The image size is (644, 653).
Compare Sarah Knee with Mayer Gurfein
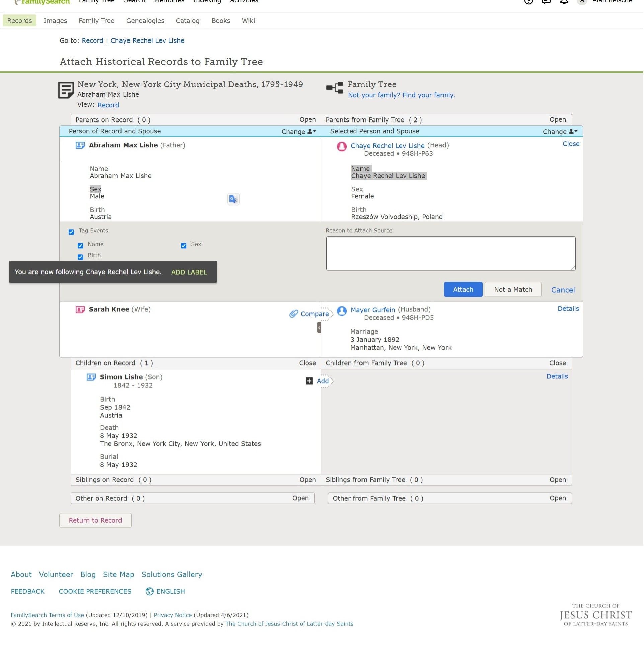tap(309, 314)
